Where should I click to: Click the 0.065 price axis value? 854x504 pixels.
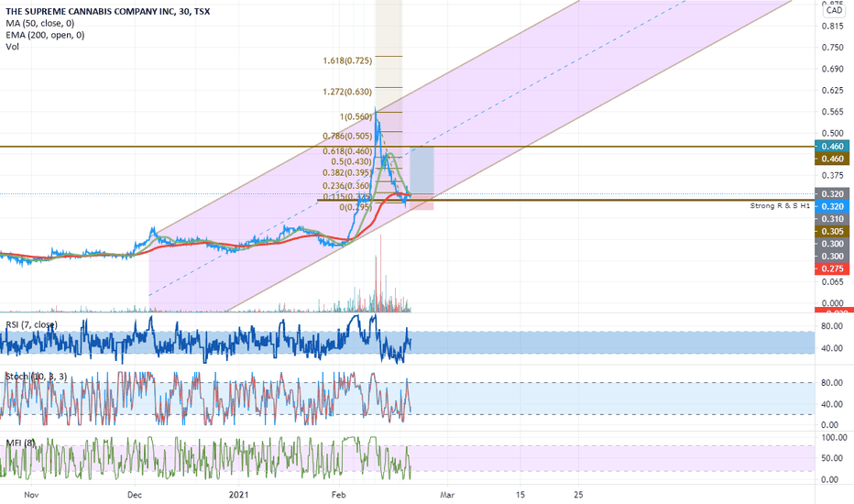(832, 281)
